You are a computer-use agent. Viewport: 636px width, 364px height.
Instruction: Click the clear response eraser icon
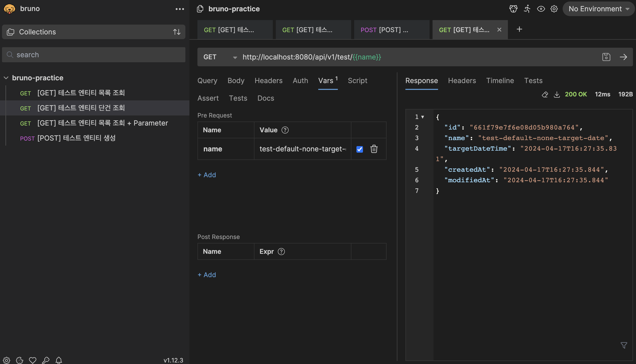pos(545,94)
